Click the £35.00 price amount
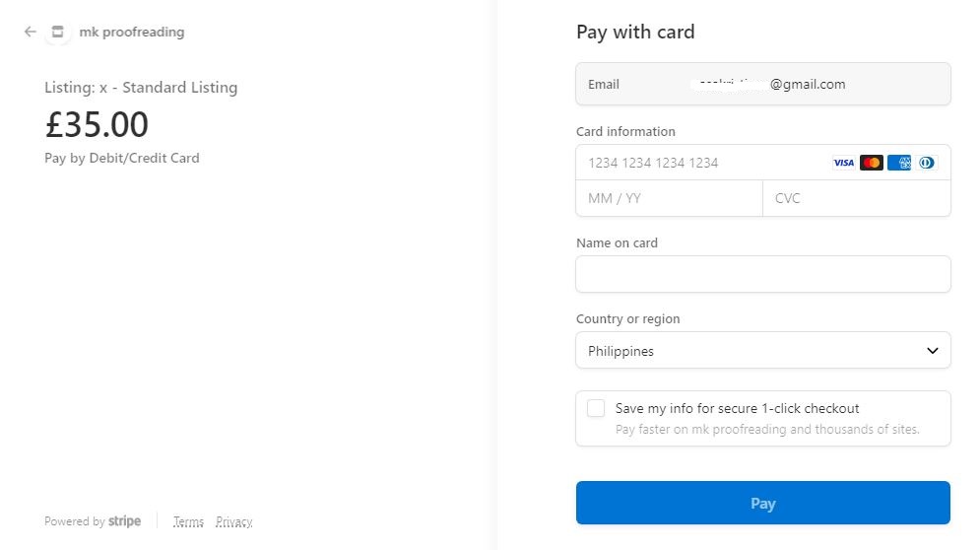Screen dimensions: 980x550 (97, 125)
